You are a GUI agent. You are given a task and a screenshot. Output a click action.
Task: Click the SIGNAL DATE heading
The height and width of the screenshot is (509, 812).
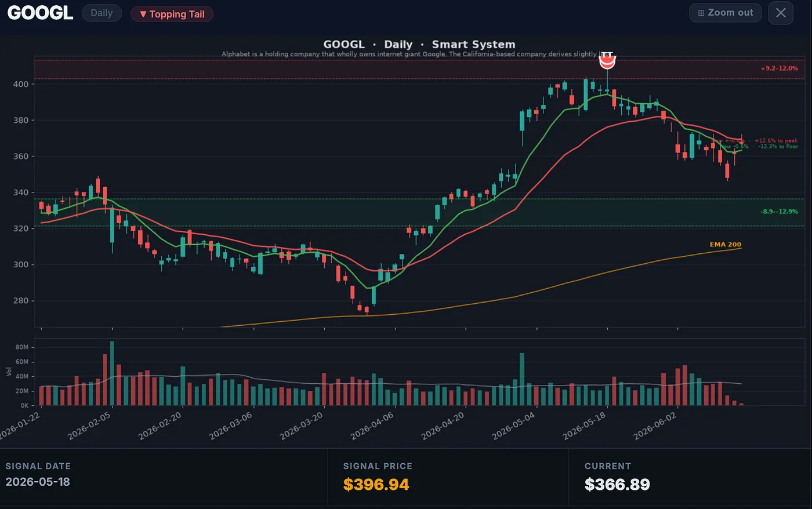38,466
